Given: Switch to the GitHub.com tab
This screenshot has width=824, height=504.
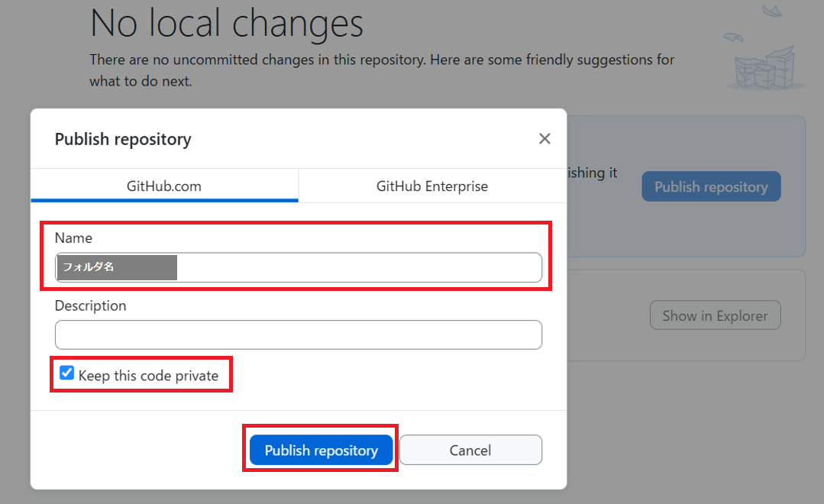Looking at the screenshot, I should [164, 186].
